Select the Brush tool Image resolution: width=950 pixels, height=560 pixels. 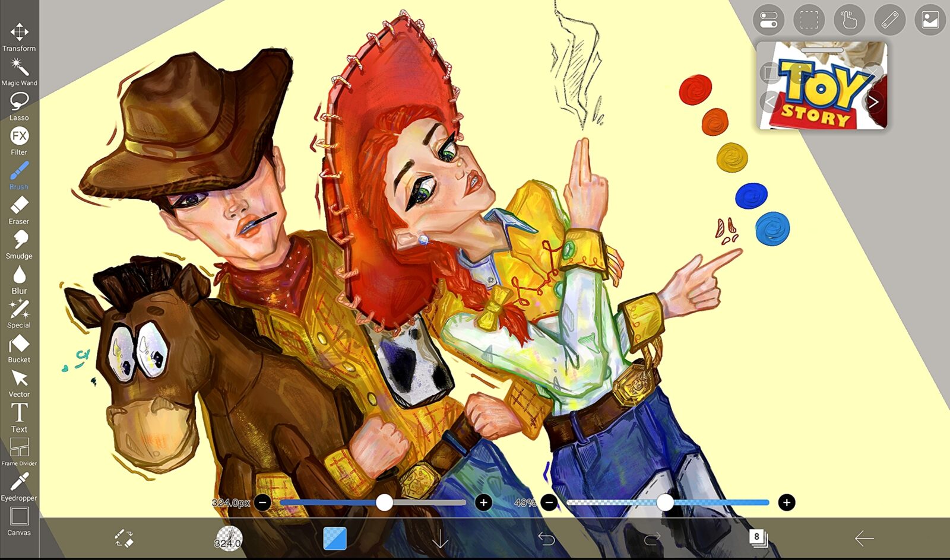coord(19,176)
